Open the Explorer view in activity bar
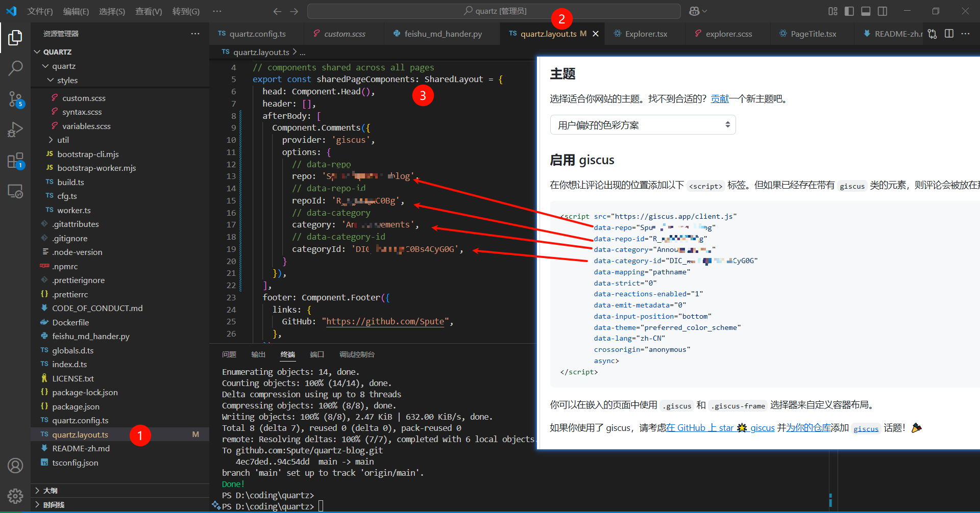The height and width of the screenshot is (513, 980). tap(15, 38)
